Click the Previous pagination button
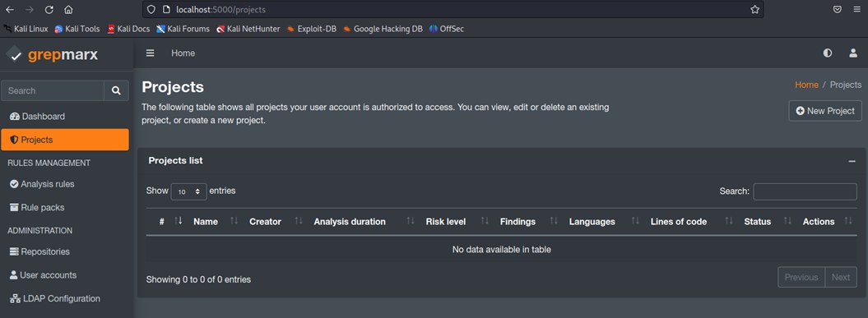Viewport: 868px width, 318px height. pos(801,277)
